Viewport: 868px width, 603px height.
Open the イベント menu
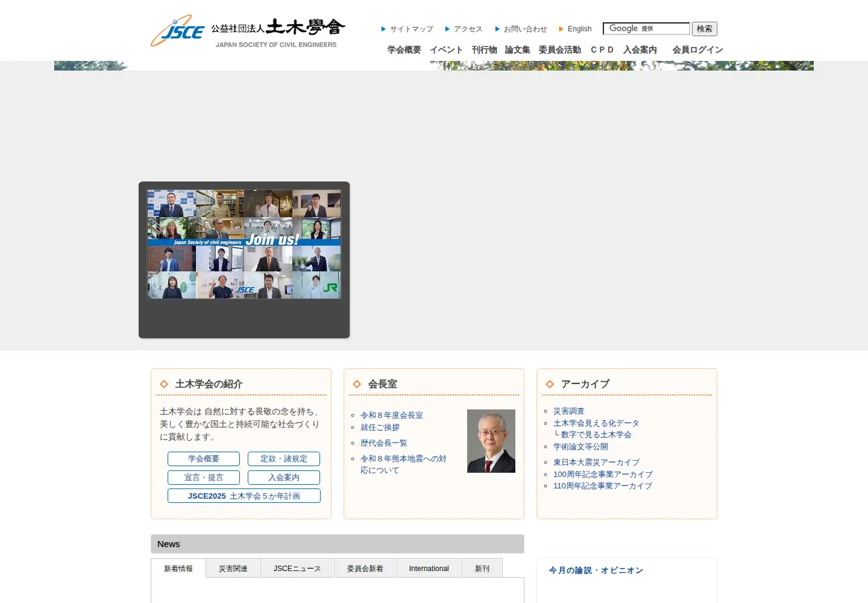(x=446, y=50)
